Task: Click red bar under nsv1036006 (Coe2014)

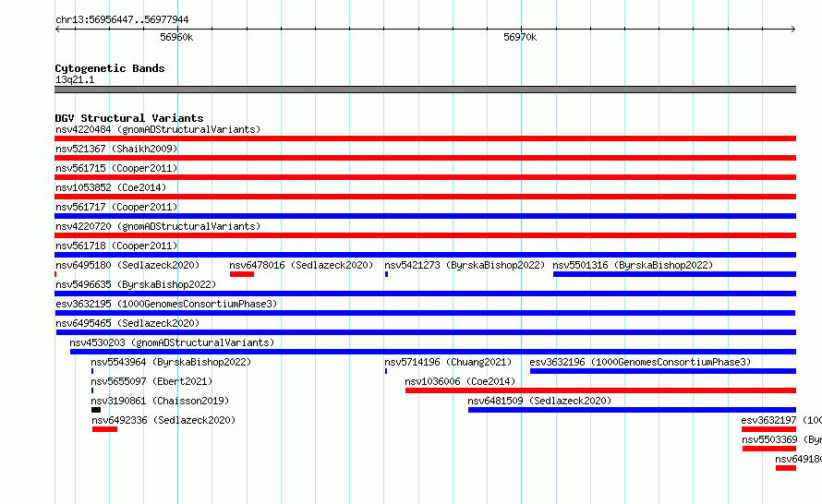Action: (x=600, y=390)
